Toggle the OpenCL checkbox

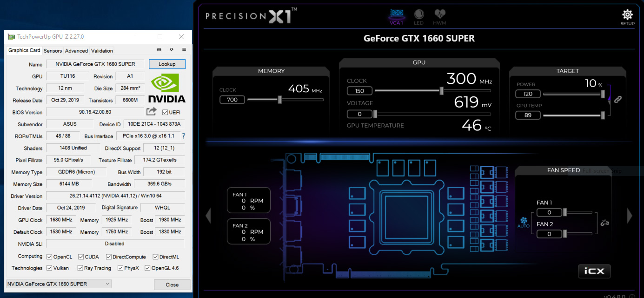pyautogui.click(x=49, y=257)
